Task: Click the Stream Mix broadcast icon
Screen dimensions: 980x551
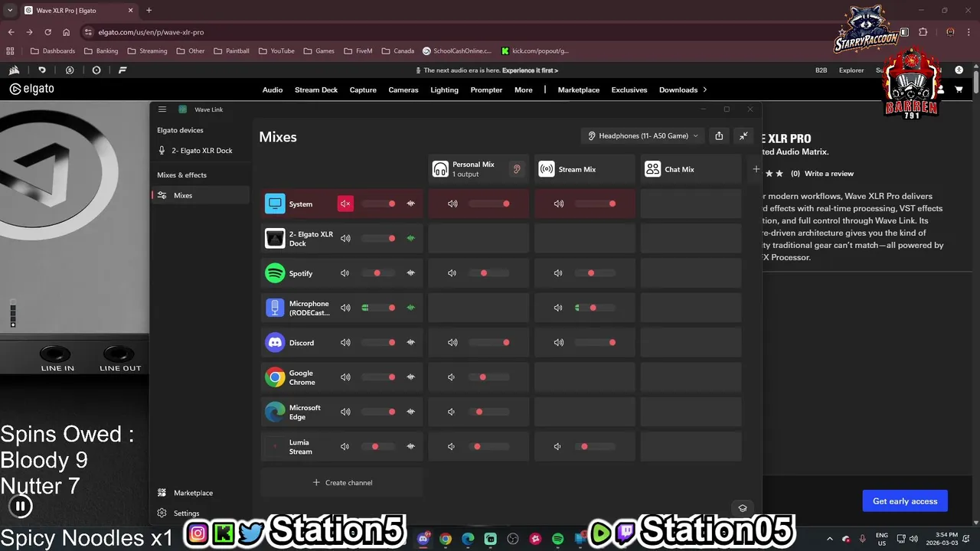Action: (x=547, y=169)
